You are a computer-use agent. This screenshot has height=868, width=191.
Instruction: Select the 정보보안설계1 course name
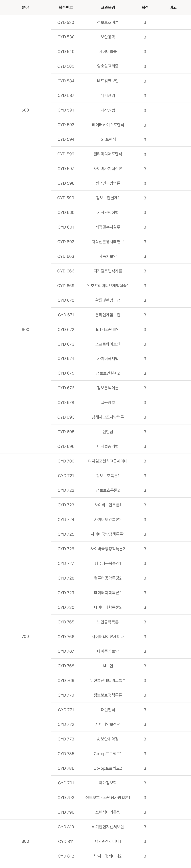tap(108, 198)
